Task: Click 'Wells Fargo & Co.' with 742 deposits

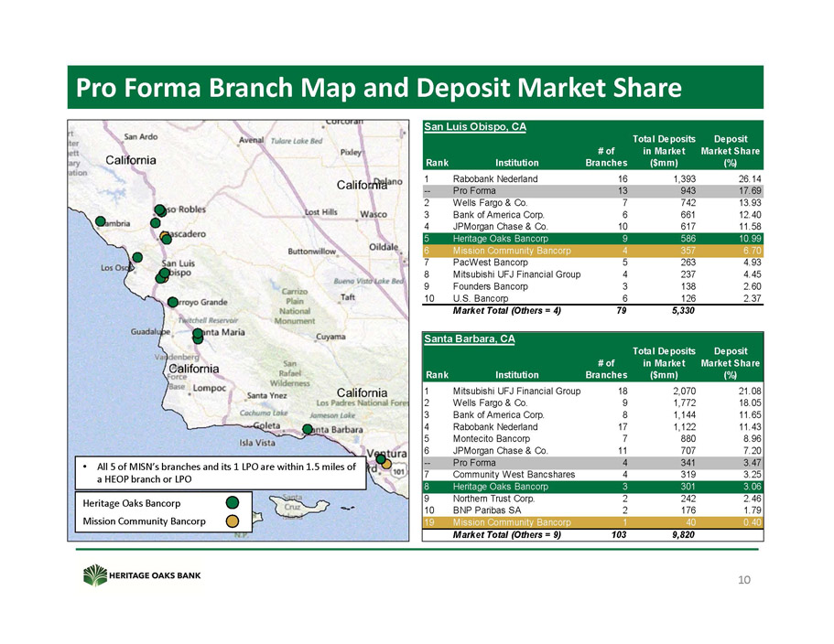Action: coord(490,203)
